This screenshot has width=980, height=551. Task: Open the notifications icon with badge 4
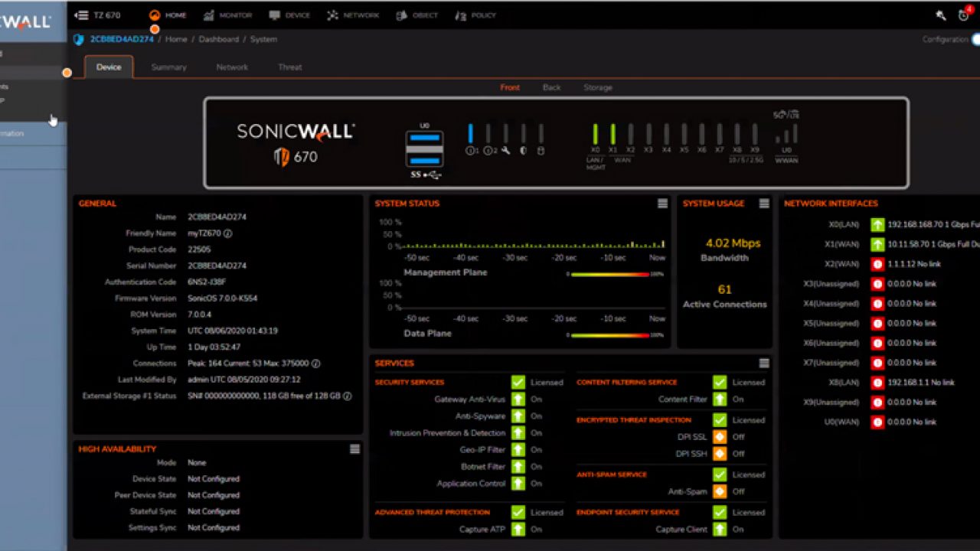pyautogui.click(x=964, y=15)
